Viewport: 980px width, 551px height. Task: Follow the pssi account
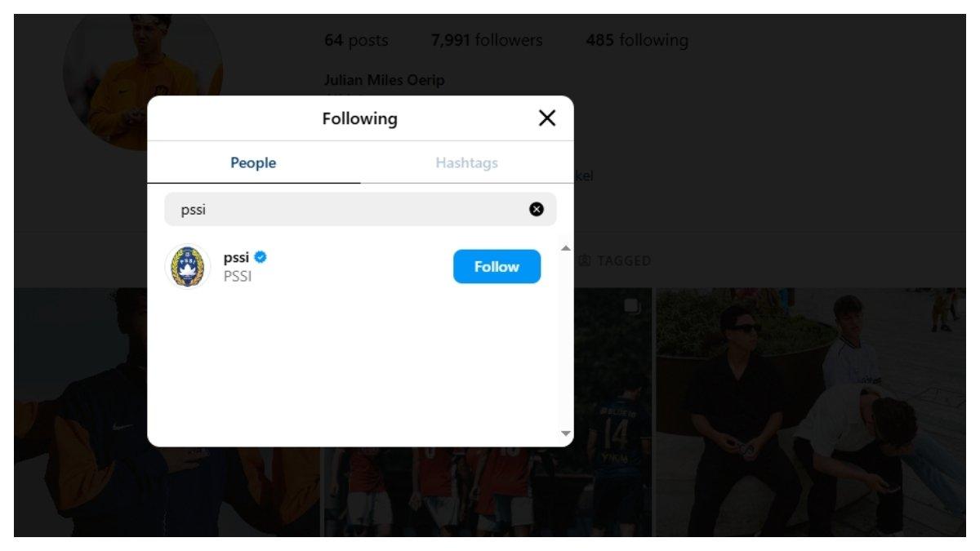497,266
